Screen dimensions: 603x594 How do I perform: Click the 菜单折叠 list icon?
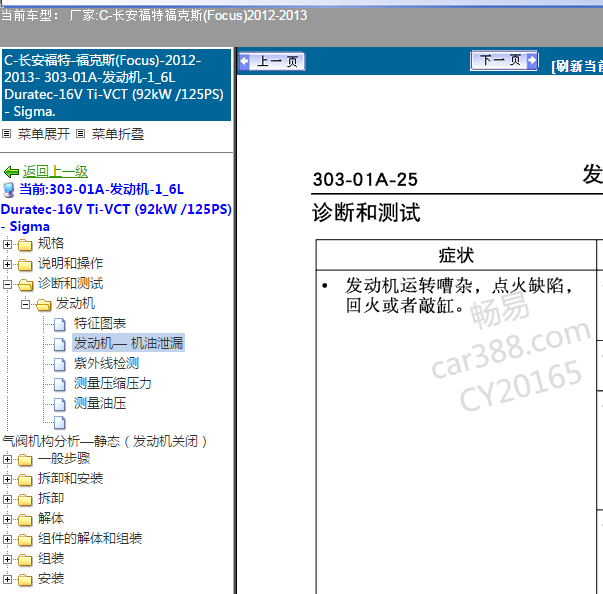[x=80, y=134]
